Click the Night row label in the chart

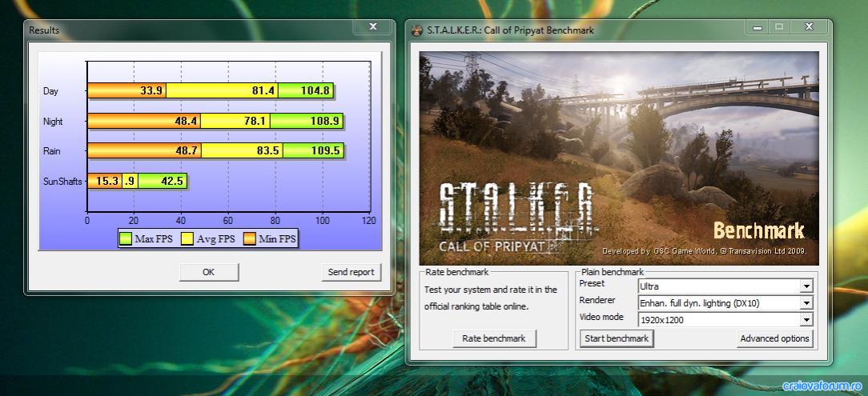coord(53,121)
